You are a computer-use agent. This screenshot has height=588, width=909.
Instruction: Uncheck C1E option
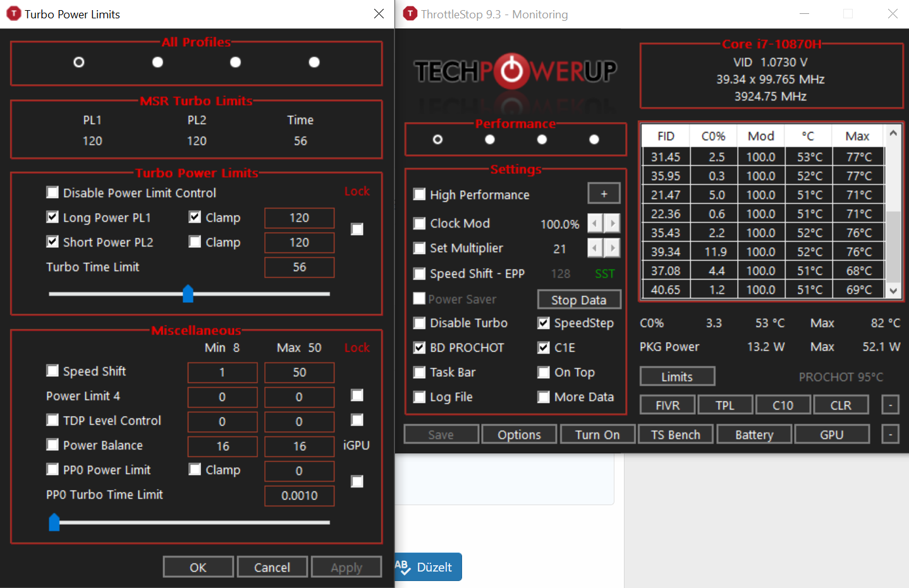[x=544, y=348]
